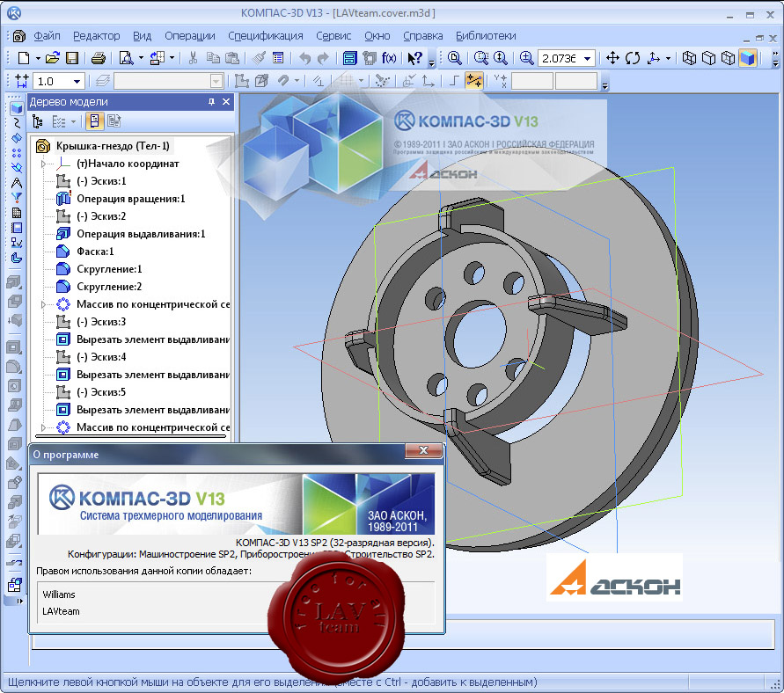Open the Variables f(x) tool
This screenshot has height=693, width=784.
click(x=389, y=58)
